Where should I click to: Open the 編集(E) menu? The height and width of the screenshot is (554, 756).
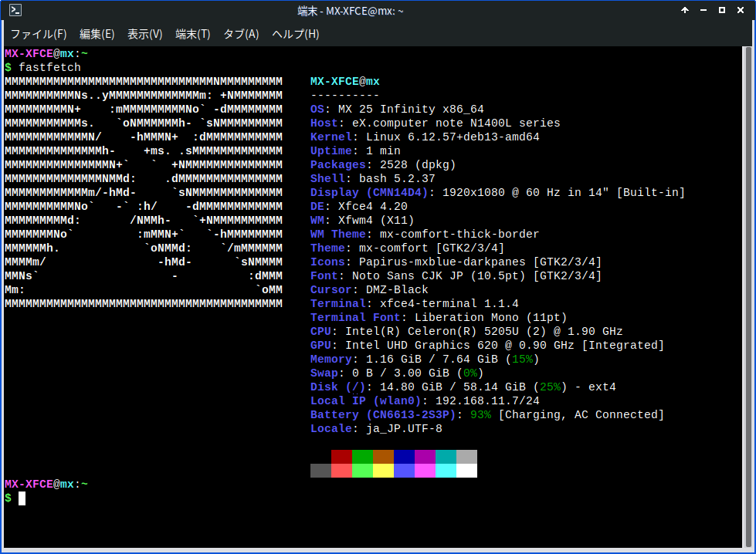pos(97,34)
